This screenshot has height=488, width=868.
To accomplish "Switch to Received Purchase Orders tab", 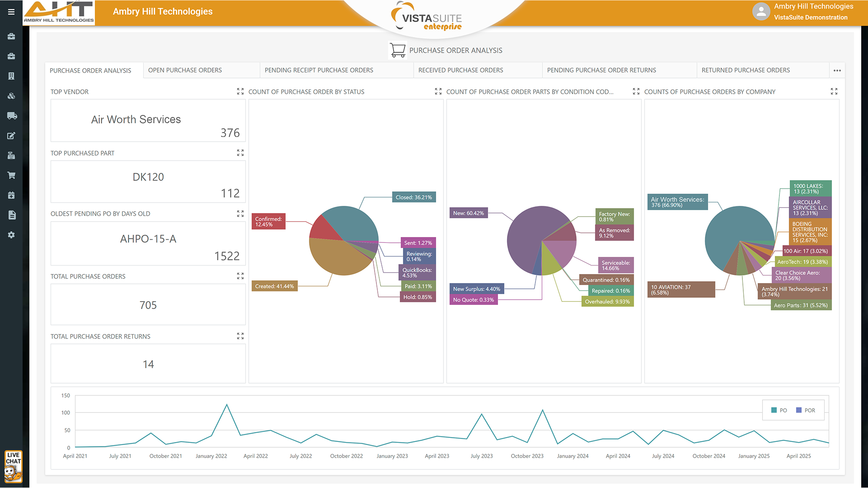I will 460,70.
